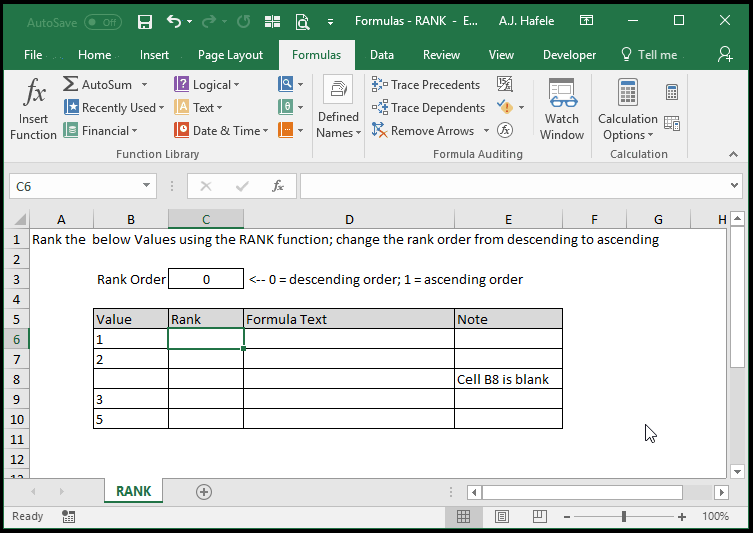
Task: Open Logical functions dropdown
Action: click(x=236, y=85)
